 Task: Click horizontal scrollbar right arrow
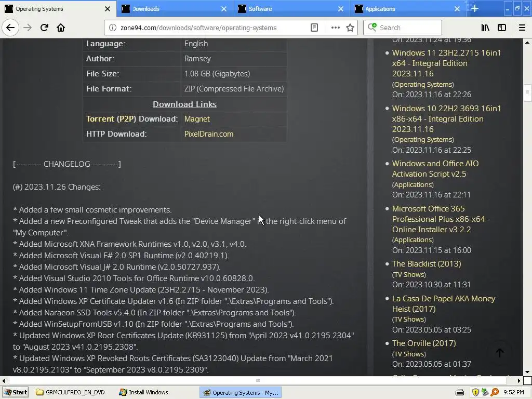click(x=519, y=381)
